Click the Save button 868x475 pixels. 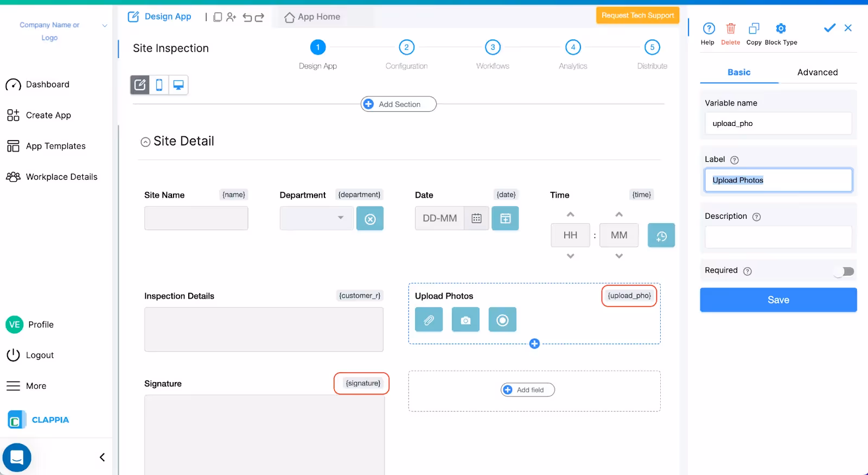click(x=778, y=300)
